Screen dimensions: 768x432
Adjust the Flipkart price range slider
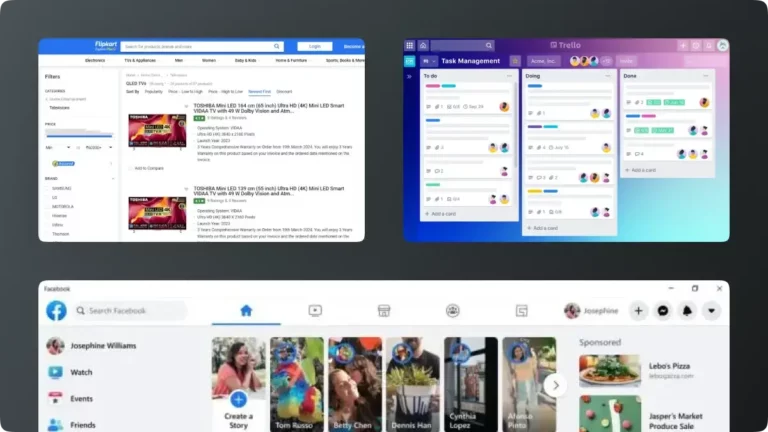pyautogui.click(x=78, y=134)
